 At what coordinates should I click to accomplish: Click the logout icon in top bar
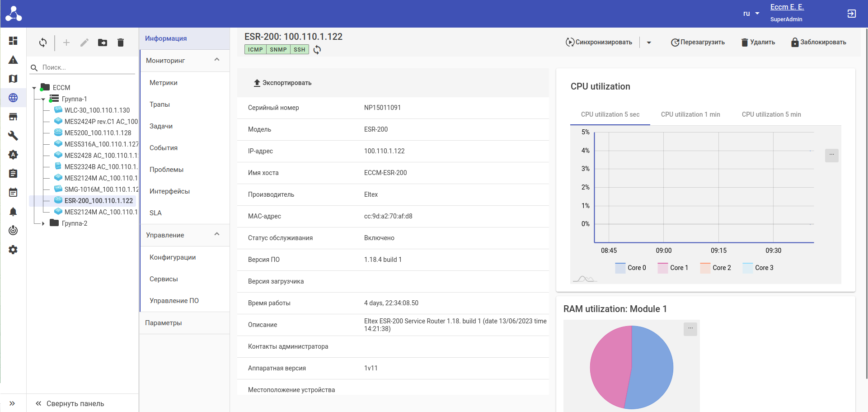[x=851, y=14]
